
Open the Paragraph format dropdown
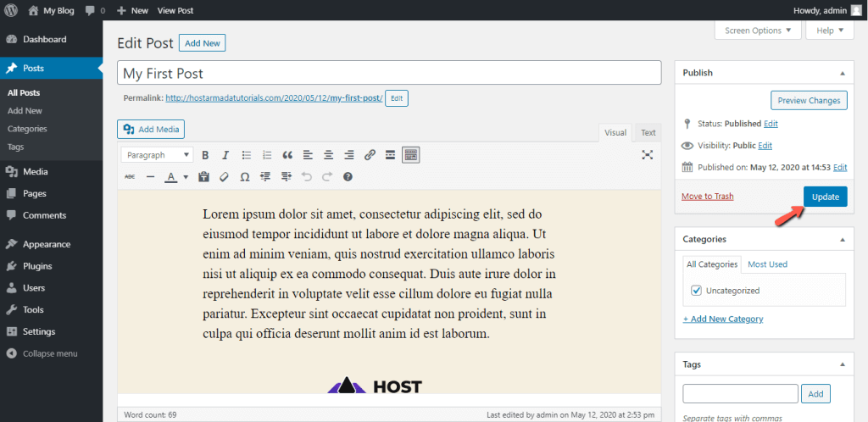pos(157,155)
